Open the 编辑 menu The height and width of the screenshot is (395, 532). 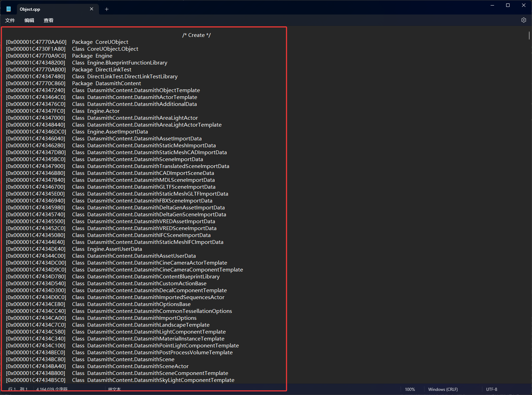[x=29, y=20]
